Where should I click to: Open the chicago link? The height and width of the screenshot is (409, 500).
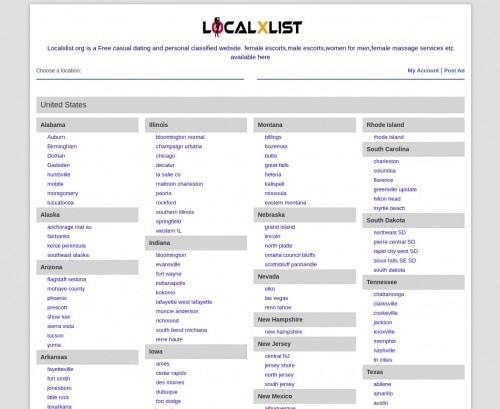165,156
